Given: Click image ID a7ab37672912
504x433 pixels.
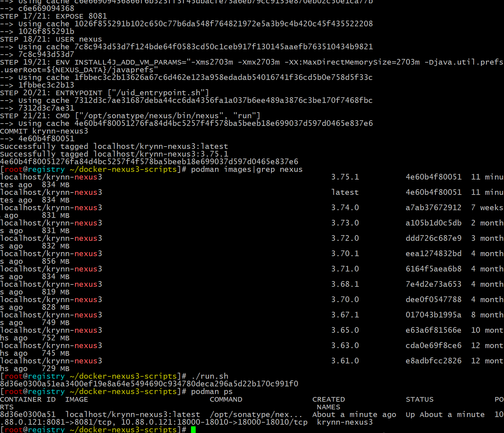Looking at the screenshot, I should (x=433, y=208).
